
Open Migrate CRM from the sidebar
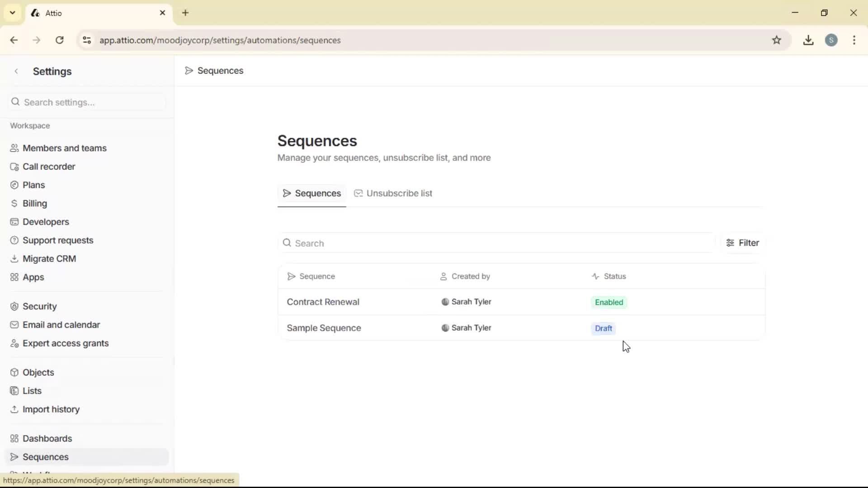[x=50, y=258]
